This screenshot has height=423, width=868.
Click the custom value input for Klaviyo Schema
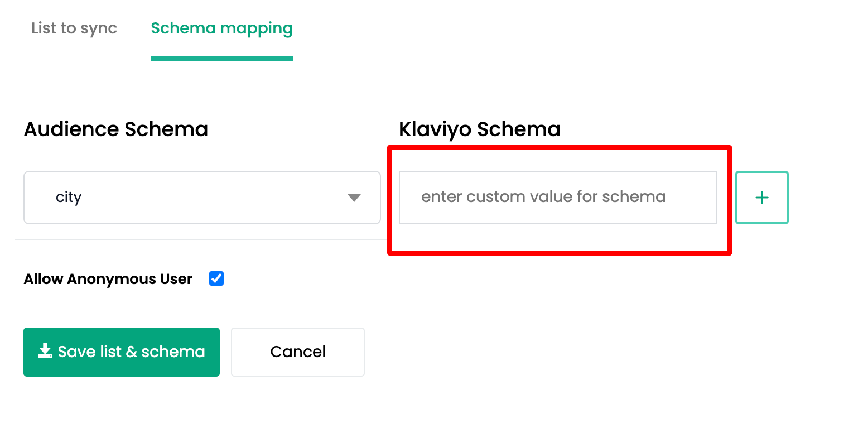tap(557, 197)
